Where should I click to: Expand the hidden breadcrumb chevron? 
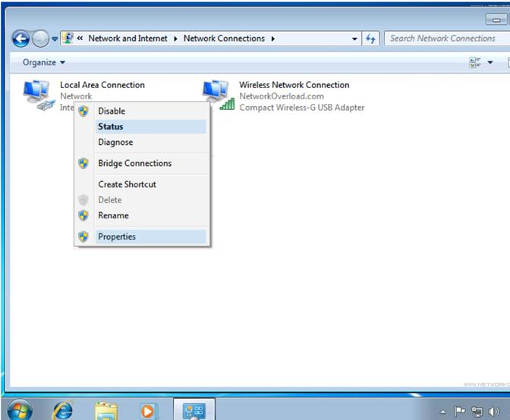point(80,39)
